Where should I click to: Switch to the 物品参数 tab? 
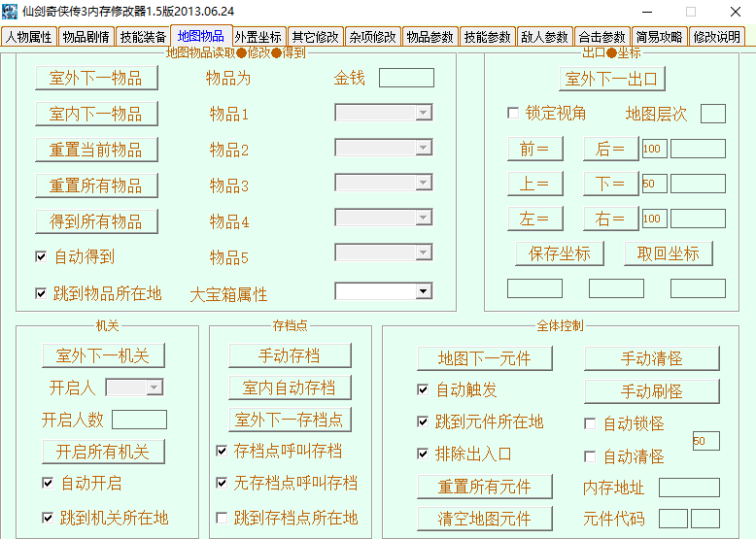pyautogui.click(x=430, y=37)
